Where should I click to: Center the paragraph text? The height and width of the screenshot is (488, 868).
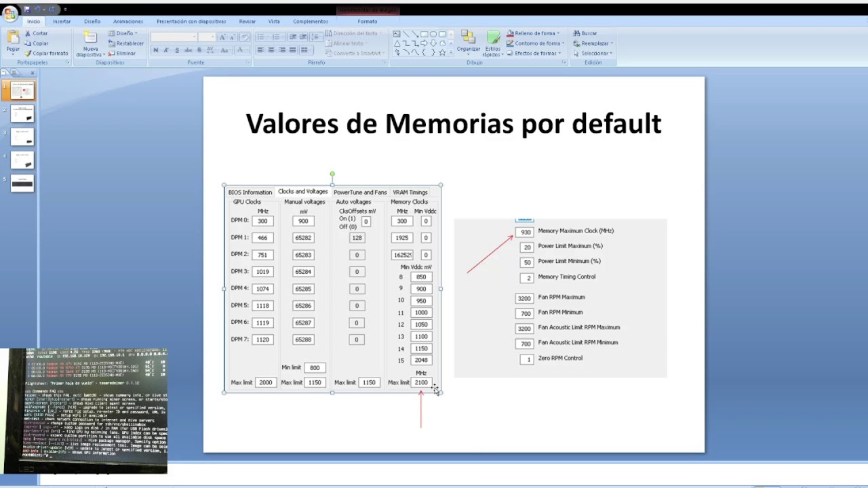point(271,50)
